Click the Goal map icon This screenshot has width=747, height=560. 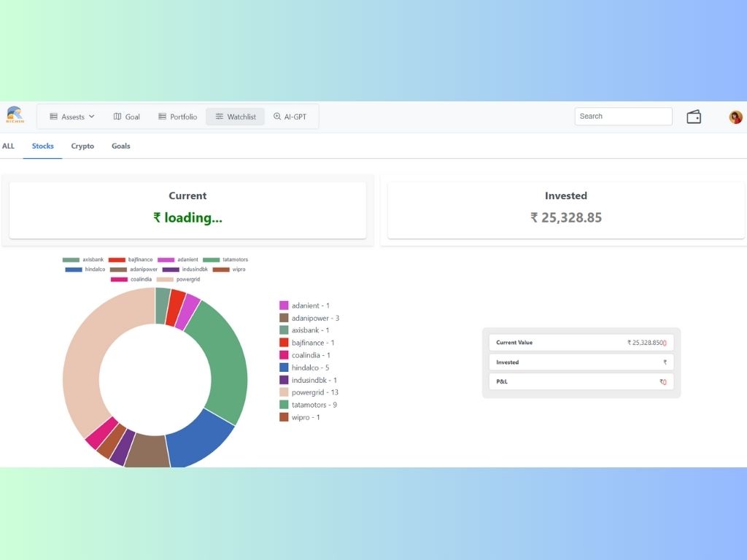point(117,117)
